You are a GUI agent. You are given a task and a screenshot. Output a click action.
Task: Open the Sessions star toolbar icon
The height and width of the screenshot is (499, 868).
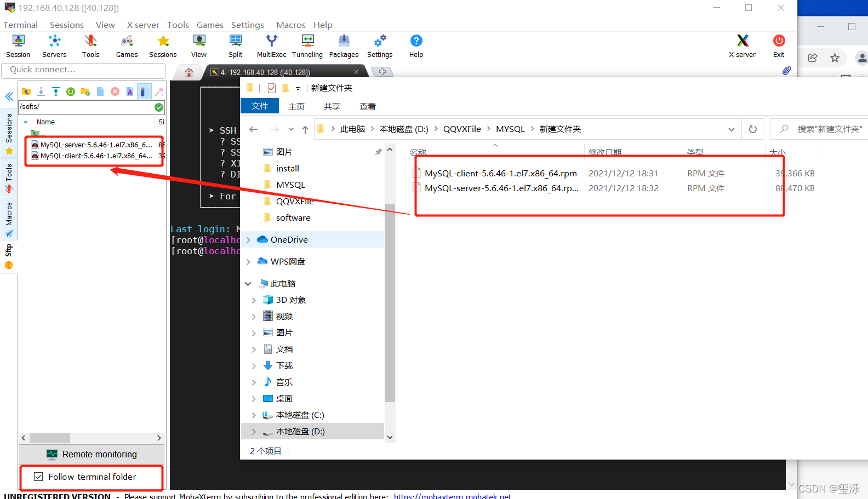click(x=163, y=46)
